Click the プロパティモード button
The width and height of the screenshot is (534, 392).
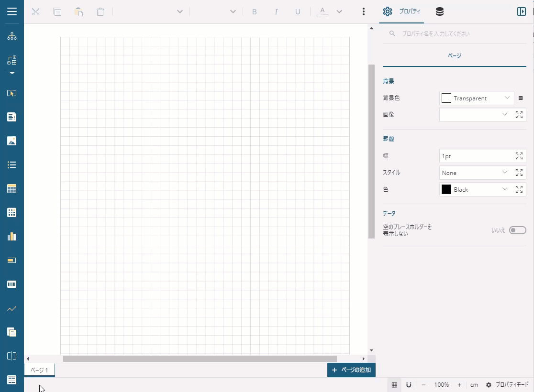[x=507, y=385]
